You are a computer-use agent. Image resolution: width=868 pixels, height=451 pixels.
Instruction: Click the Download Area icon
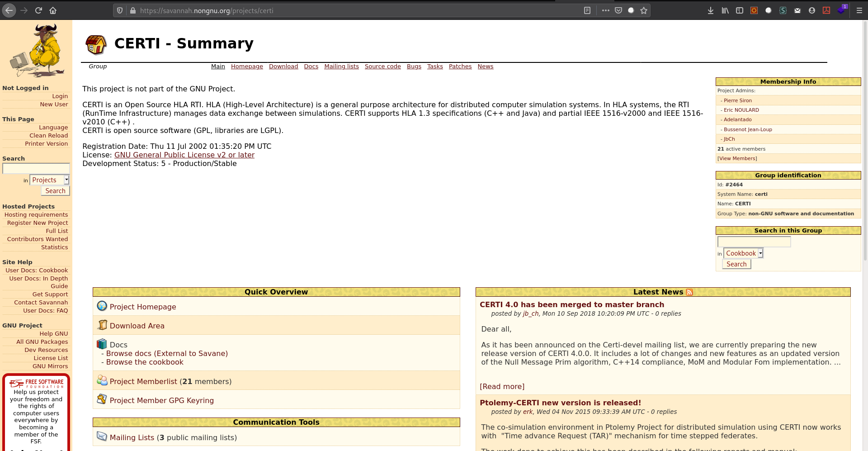[102, 325]
